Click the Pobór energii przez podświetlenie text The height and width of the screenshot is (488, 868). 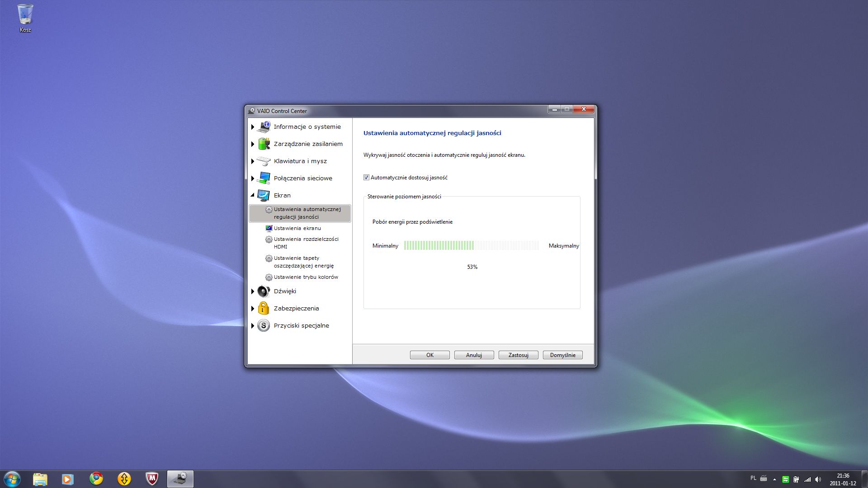click(x=412, y=222)
